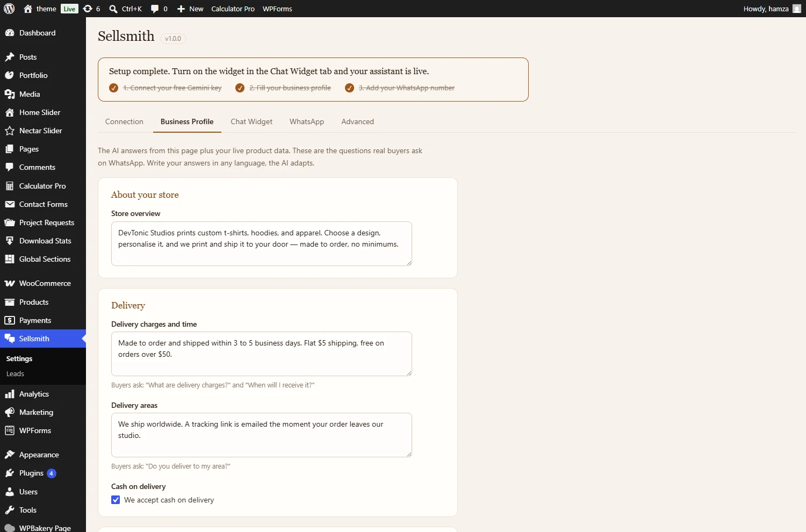The width and height of the screenshot is (806, 532).
Task: Click the Payments dollar icon
Action: coord(10,320)
